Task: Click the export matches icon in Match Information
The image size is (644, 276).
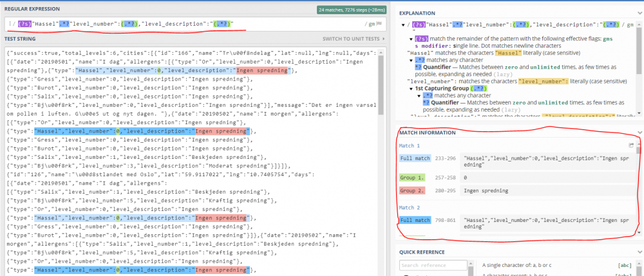Action: point(631,145)
